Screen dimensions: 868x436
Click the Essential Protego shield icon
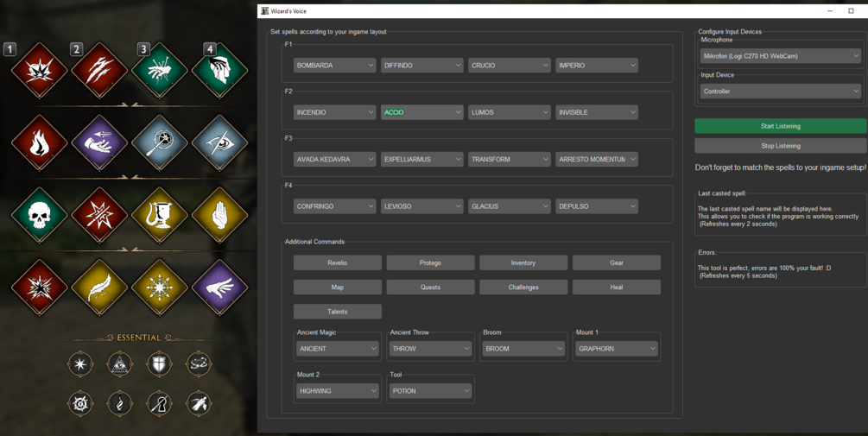click(159, 364)
